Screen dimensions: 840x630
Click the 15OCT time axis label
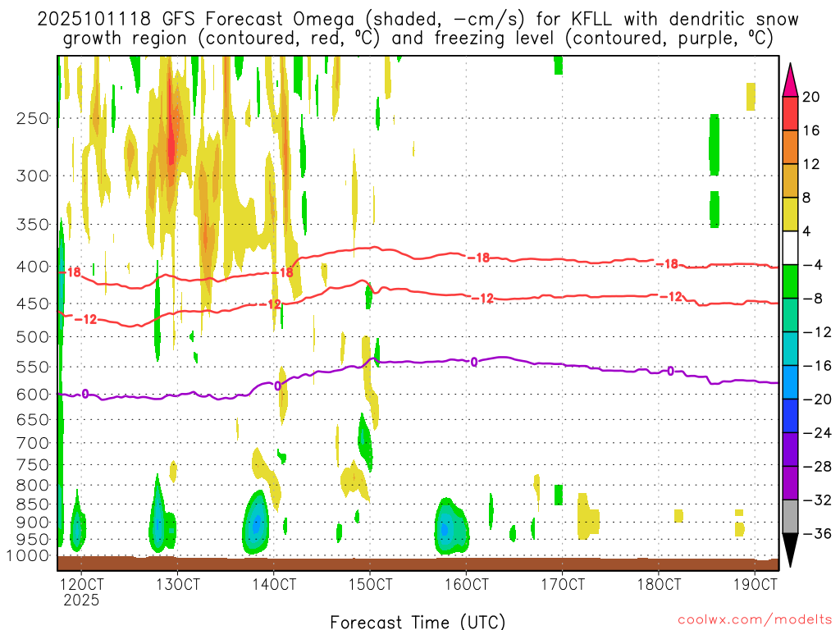click(x=370, y=583)
